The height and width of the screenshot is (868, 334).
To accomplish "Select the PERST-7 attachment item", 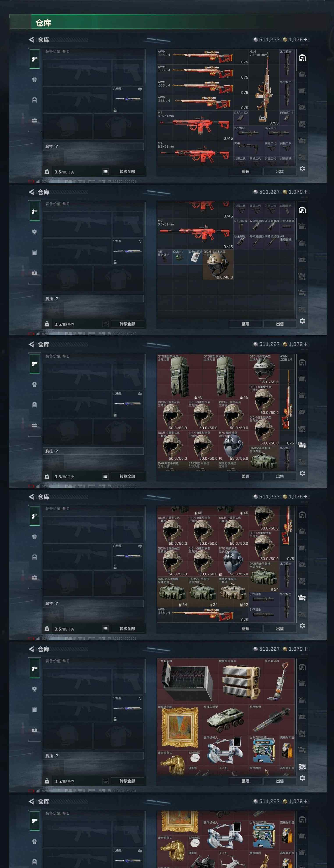I will point(286,118).
